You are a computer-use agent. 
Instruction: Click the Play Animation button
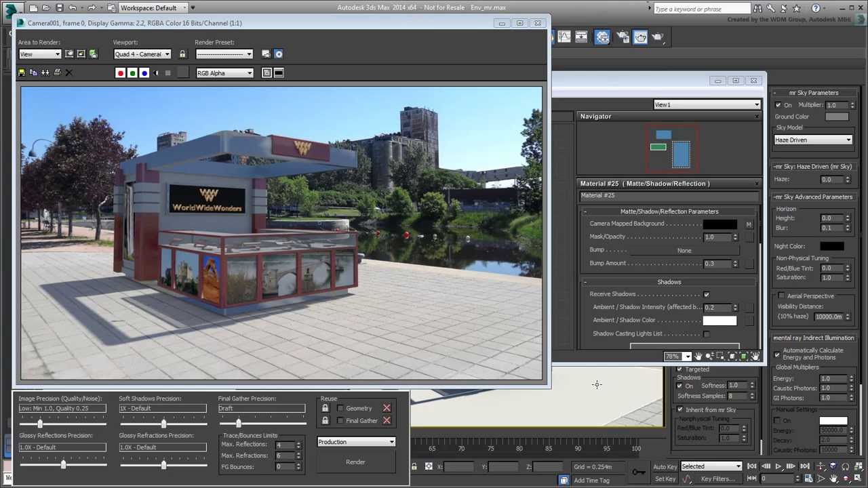(778, 466)
